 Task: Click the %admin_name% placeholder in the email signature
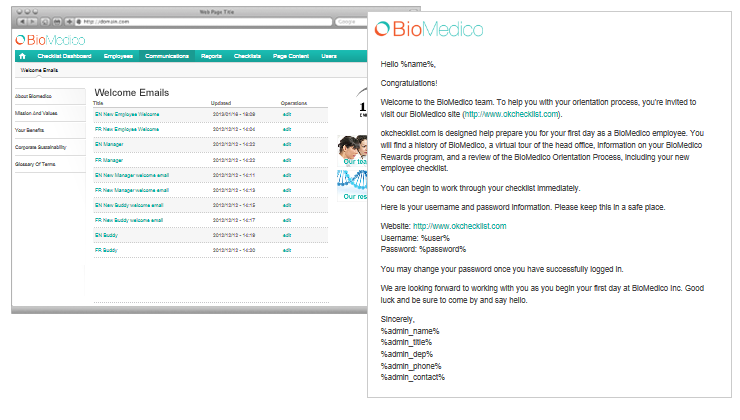[410, 331]
